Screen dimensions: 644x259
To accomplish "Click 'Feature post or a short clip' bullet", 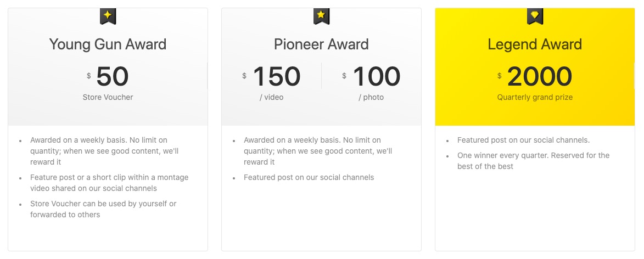I will click(x=109, y=183).
